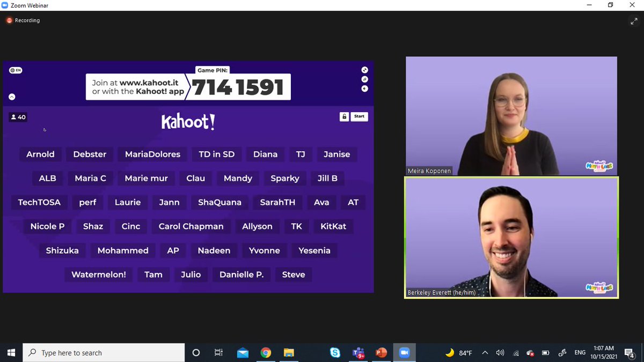Select player Watermelon!
Screen dimensions: 644x362
[x=99, y=275]
